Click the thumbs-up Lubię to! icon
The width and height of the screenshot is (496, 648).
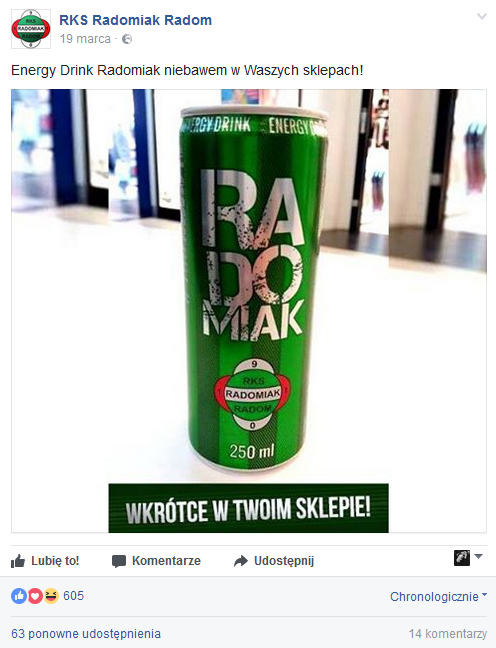click(x=18, y=561)
